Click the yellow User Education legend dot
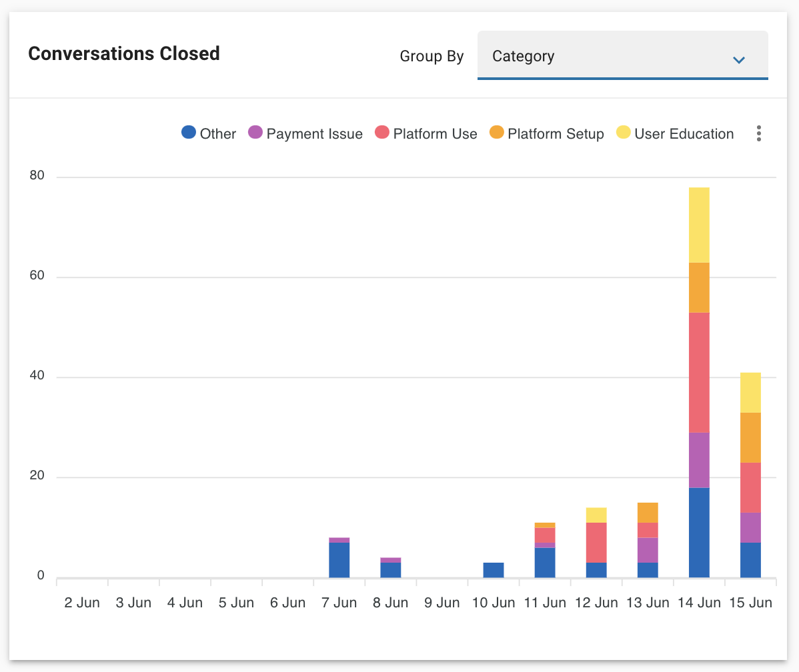799x672 pixels. (x=624, y=133)
